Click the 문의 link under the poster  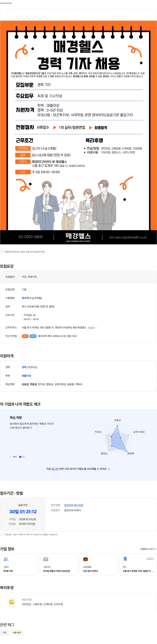tap(36, 252)
